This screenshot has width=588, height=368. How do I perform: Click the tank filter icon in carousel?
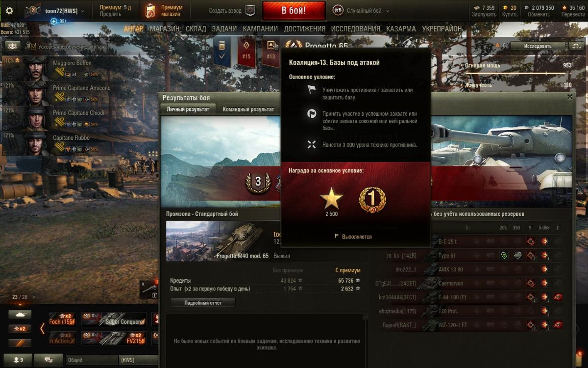tap(20, 315)
